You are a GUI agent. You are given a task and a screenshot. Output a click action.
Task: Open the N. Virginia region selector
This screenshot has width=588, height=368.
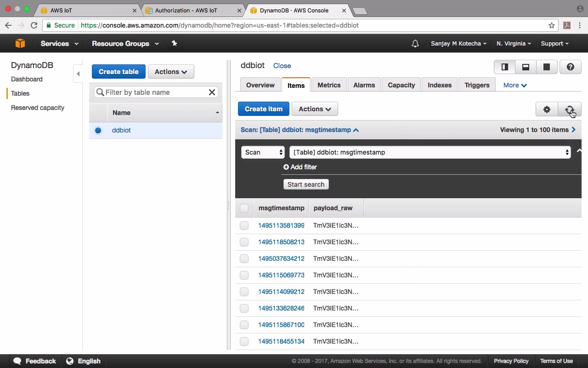tap(514, 44)
